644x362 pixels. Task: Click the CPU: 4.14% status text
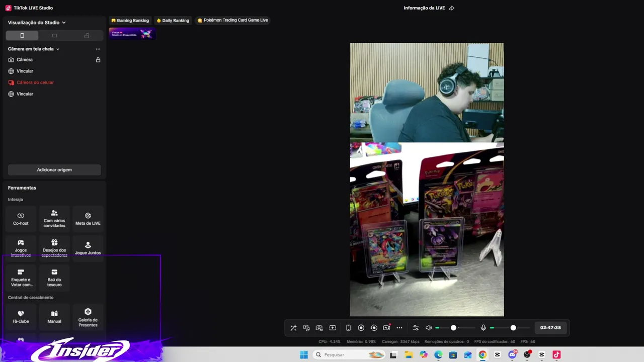point(330,342)
